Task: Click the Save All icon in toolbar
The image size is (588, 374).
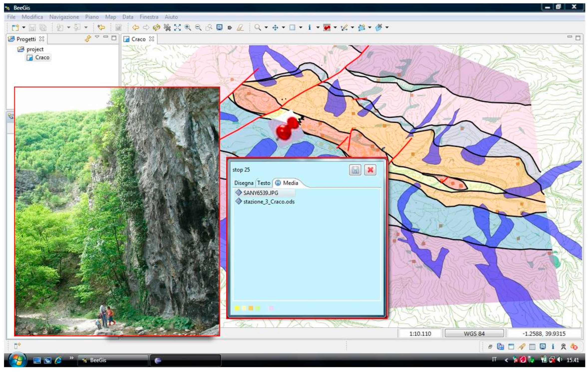Action: (x=43, y=27)
